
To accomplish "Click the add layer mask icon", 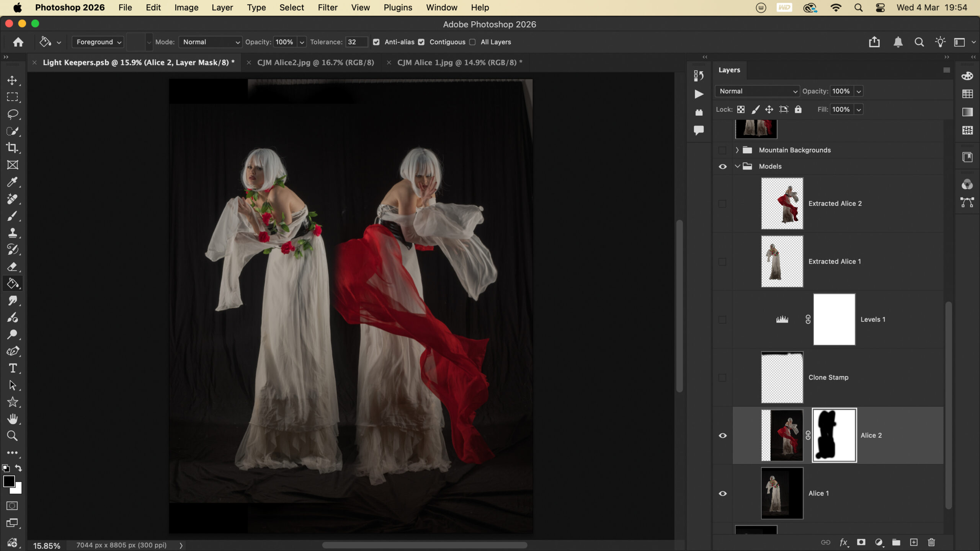I will 861,542.
